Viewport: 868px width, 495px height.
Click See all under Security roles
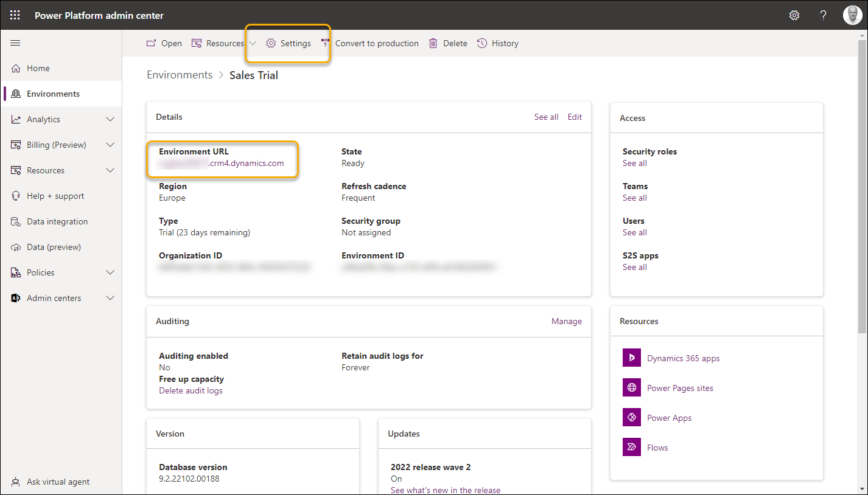[635, 163]
